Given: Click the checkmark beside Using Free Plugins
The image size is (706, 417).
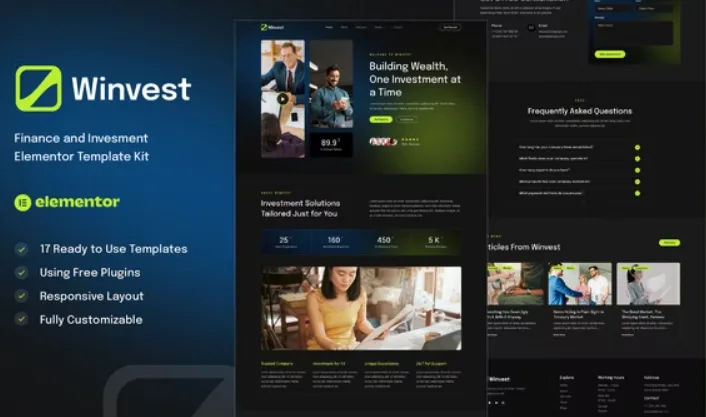Looking at the screenshot, I should click(x=21, y=272).
